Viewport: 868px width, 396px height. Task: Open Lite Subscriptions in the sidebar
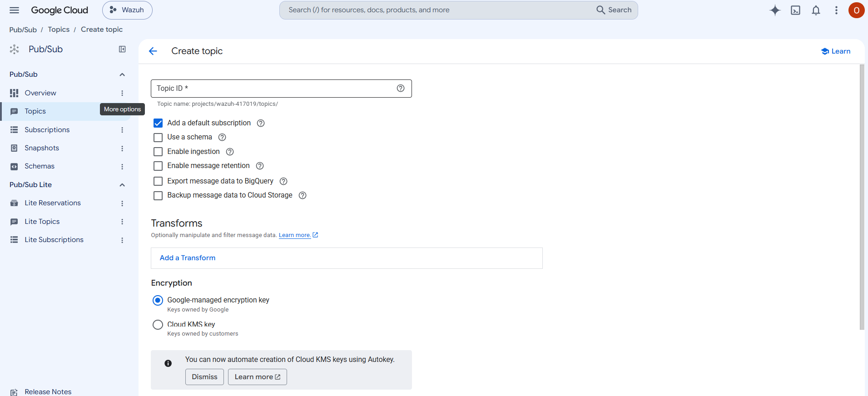pos(54,240)
